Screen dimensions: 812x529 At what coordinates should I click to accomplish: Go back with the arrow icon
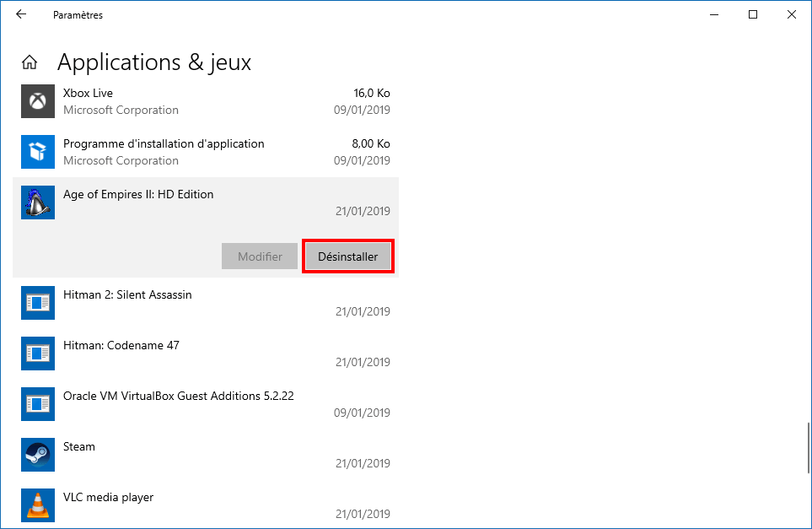click(x=21, y=14)
